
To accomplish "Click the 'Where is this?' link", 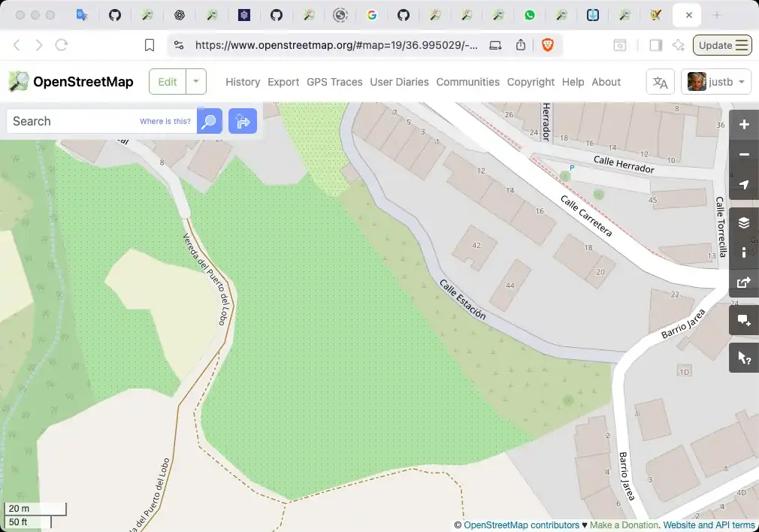I will click(x=165, y=121).
